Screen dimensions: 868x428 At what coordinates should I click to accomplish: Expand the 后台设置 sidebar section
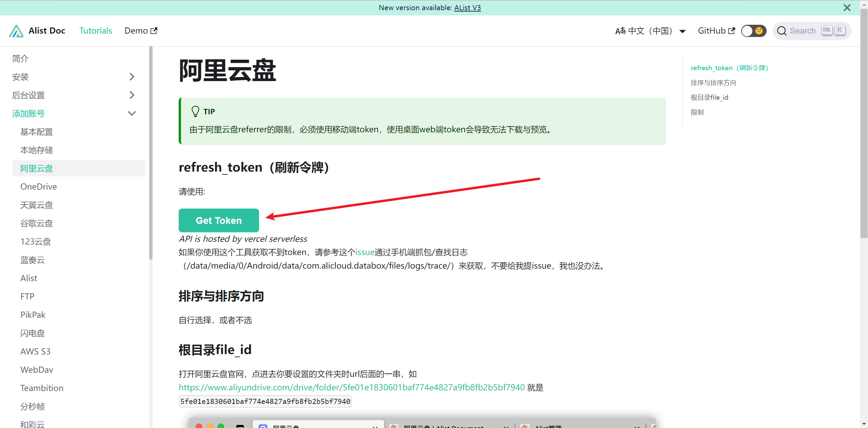(x=132, y=95)
